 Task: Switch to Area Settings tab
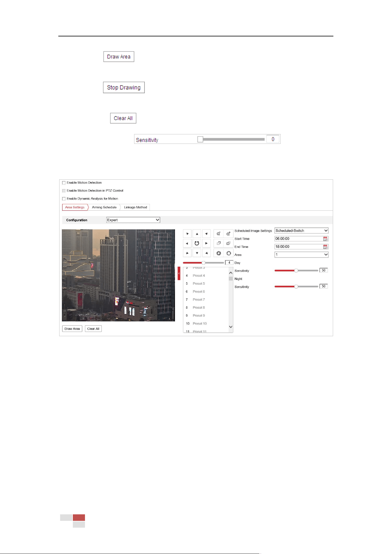75,207
